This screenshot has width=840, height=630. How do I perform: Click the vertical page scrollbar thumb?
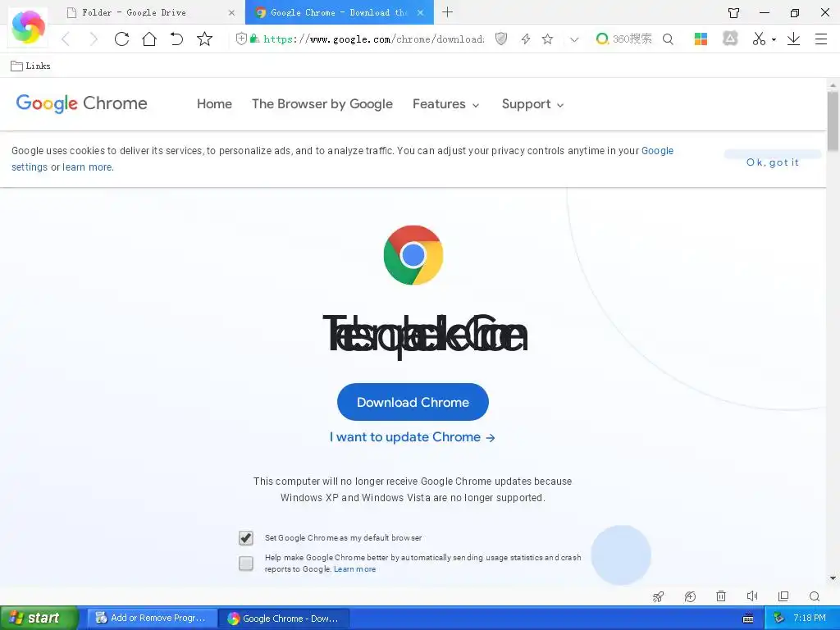833,121
